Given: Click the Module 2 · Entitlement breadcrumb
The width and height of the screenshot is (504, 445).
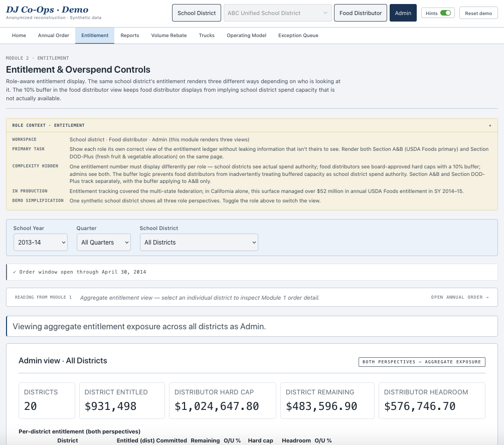Looking at the screenshot, I should tap(37, 58).
